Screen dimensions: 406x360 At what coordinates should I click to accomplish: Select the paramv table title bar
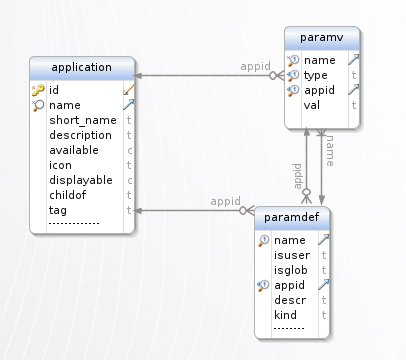[322, 38]
